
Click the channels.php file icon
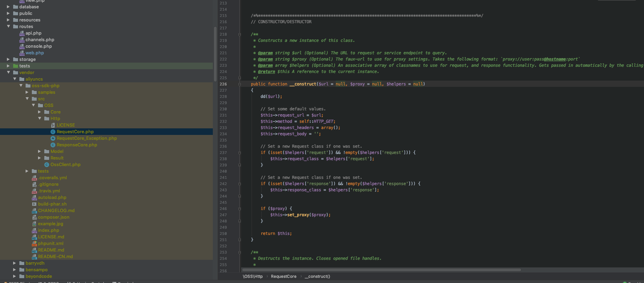[22, 40]
